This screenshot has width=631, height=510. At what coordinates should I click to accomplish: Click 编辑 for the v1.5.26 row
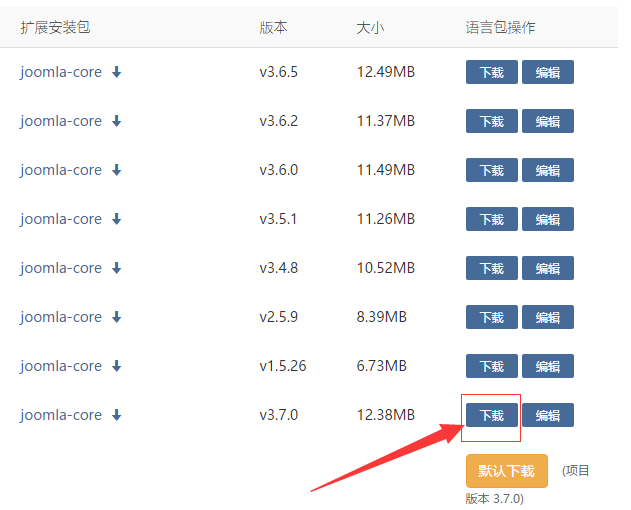click(548, 366)
